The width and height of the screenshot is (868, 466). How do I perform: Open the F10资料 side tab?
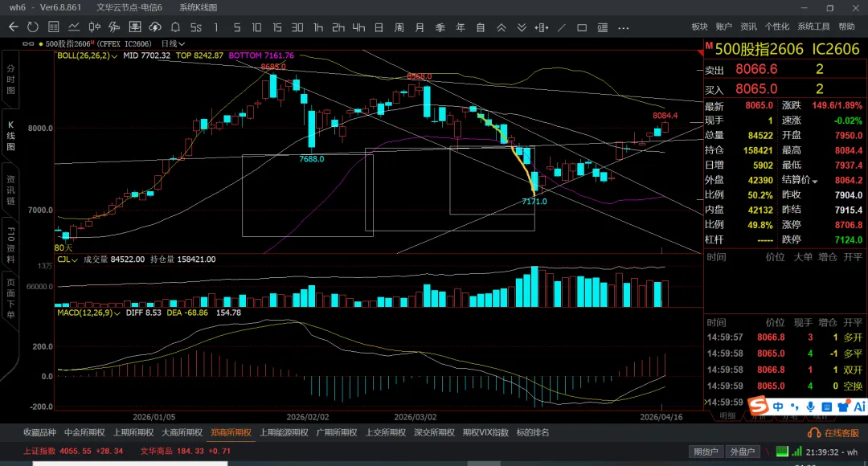tap(10, 244)
